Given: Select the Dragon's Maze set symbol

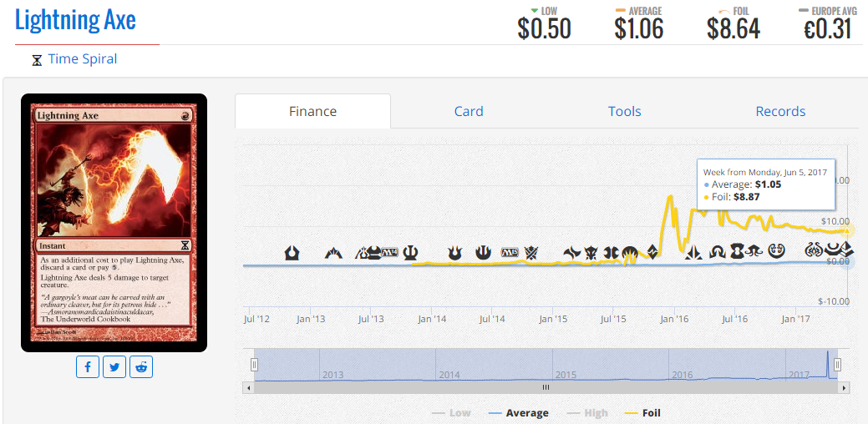Looking at the screenshot, I should 363,253.
